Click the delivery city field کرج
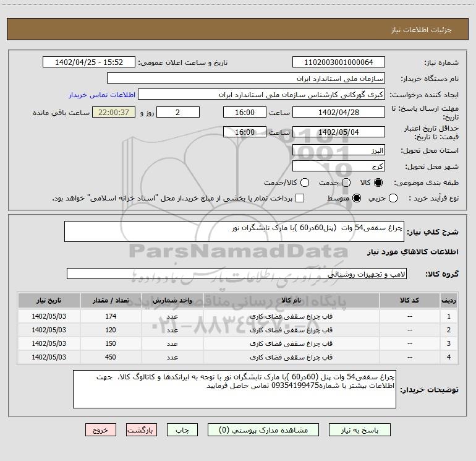The image size is (476, 461). click(339, 166)
